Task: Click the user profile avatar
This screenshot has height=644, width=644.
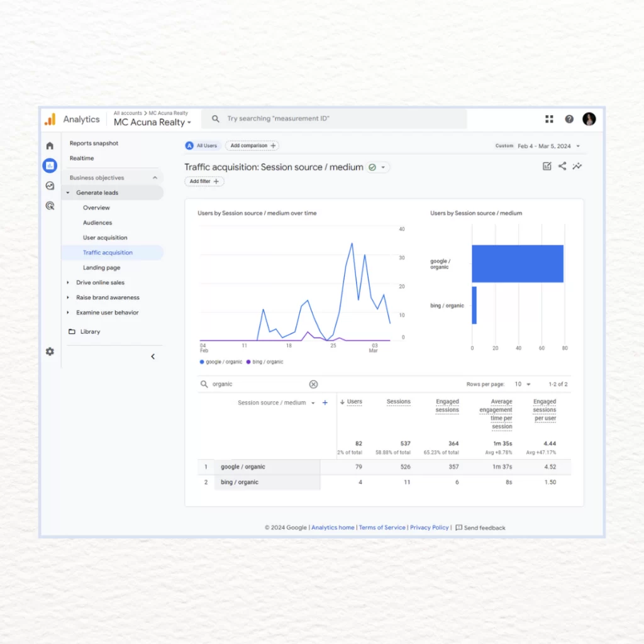Action: click(x=589, y=119)
